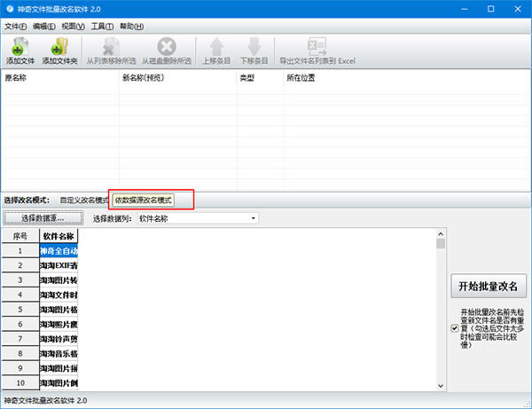Select 依数据源改名模式 mode
The height and width of the screenshot is (409, 532).
143,201
